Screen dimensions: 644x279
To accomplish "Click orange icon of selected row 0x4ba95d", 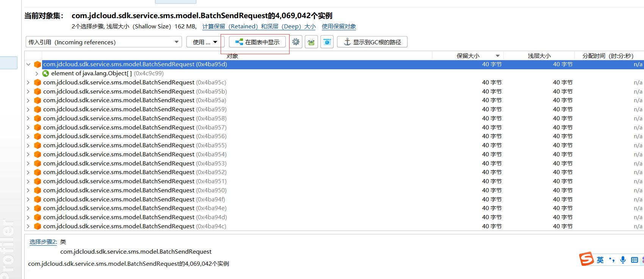I will coord(38,64).
